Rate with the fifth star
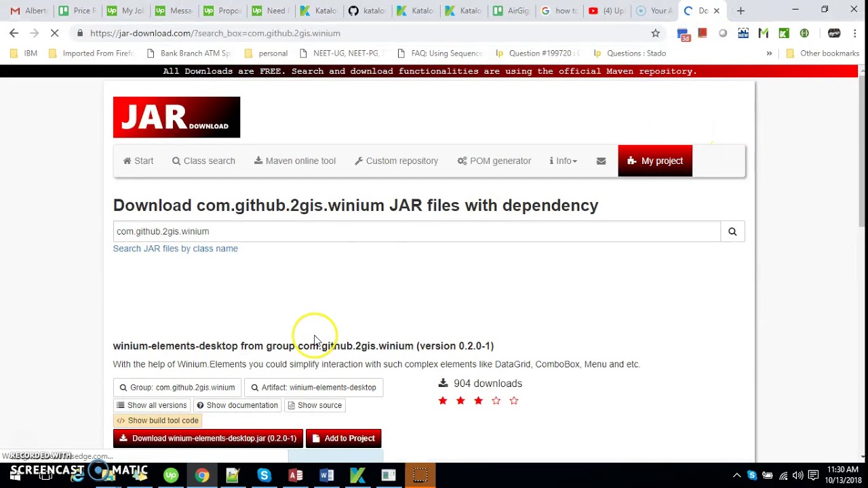 513,401
